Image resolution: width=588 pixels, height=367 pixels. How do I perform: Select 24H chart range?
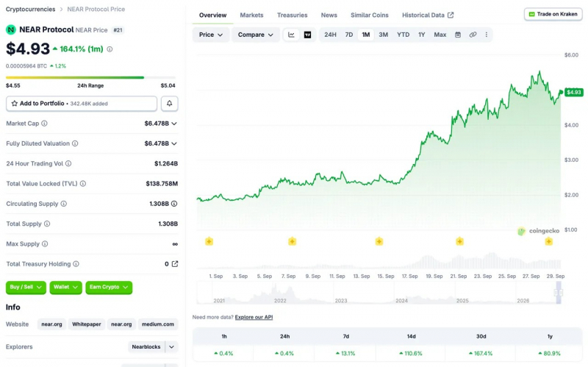click(330, 35)
